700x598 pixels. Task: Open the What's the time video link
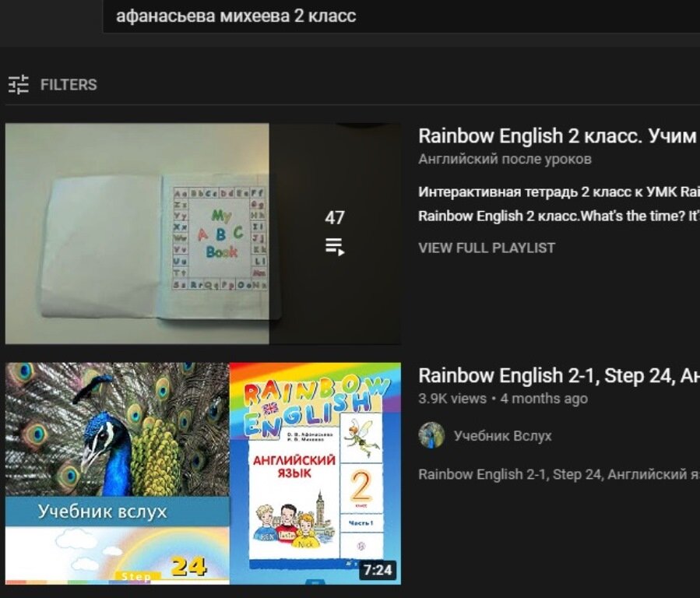coord(559,216)
